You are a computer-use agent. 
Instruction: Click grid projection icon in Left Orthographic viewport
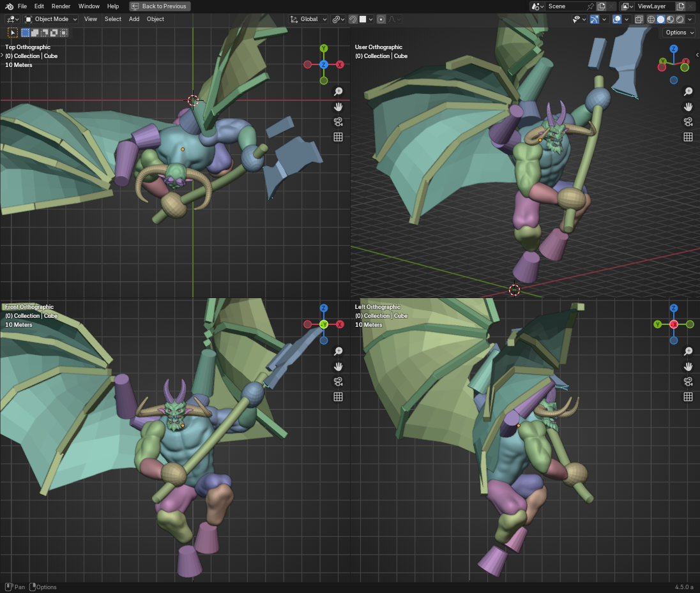[x=689, y=396]
